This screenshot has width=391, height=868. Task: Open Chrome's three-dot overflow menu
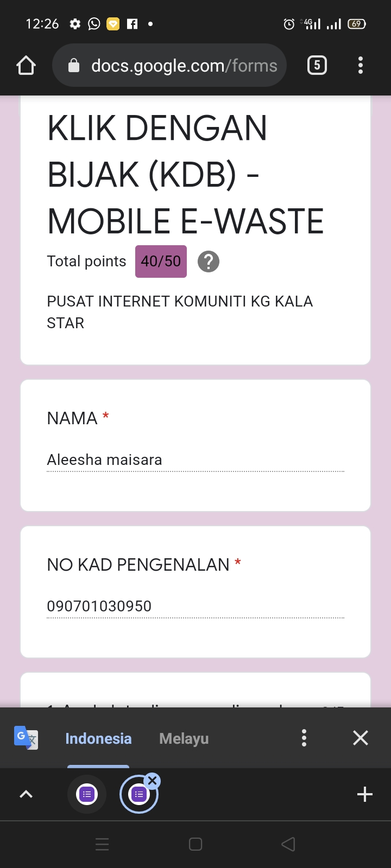coord(361,66)
